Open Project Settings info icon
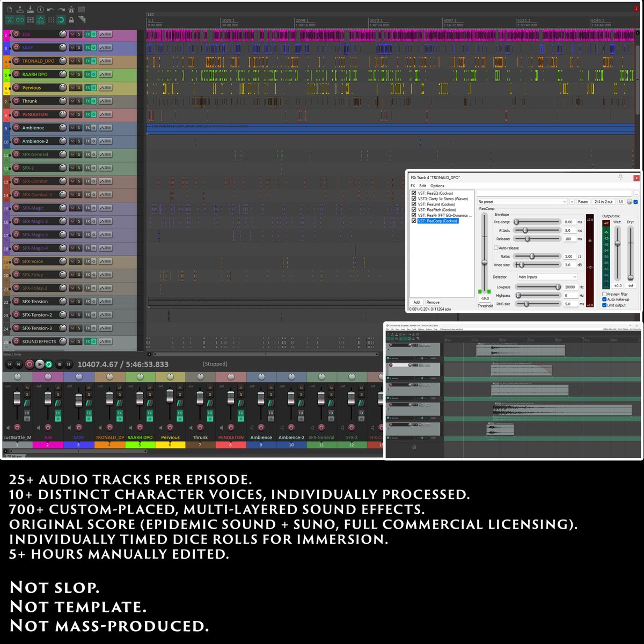This screenshot has height=644, width=644. 40,10
